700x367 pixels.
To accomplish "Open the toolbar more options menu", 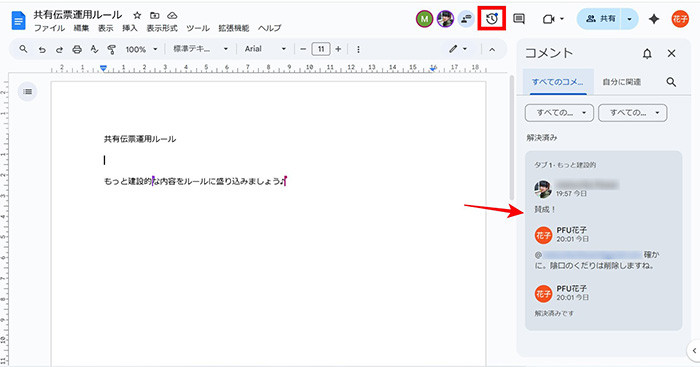I will [358, 49].
